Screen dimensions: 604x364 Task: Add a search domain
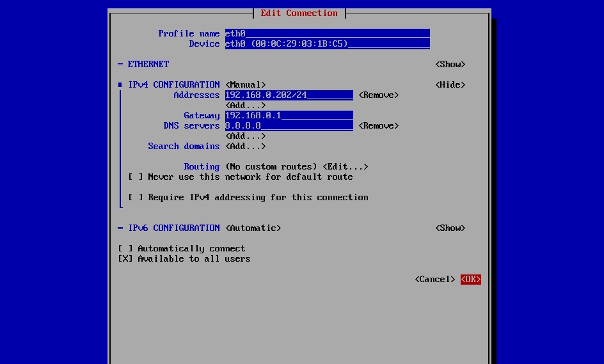tap(246, 146)
